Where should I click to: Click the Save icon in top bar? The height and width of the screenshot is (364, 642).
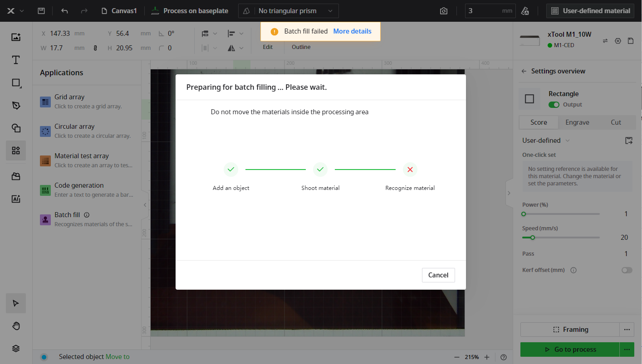tap(41, 11)
